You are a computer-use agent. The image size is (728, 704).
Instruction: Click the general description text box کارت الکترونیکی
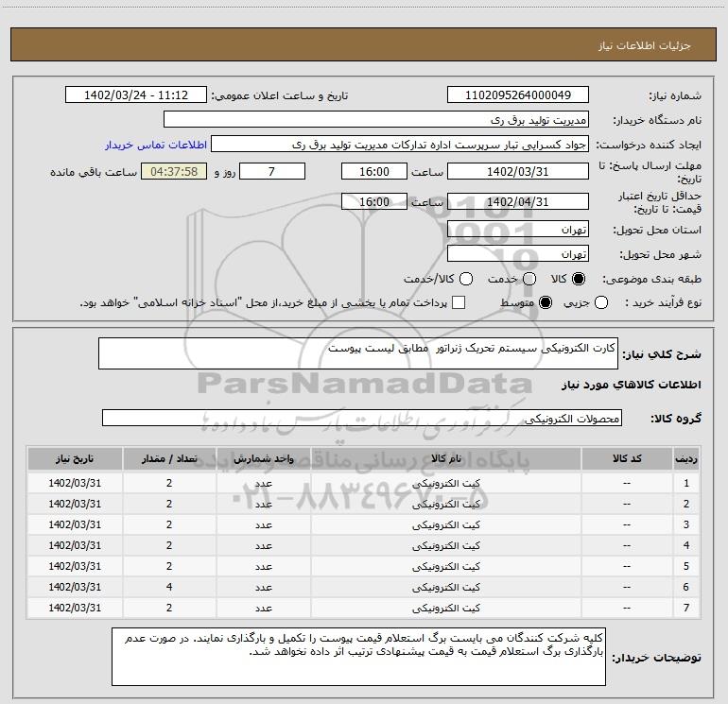pos(358,353)
